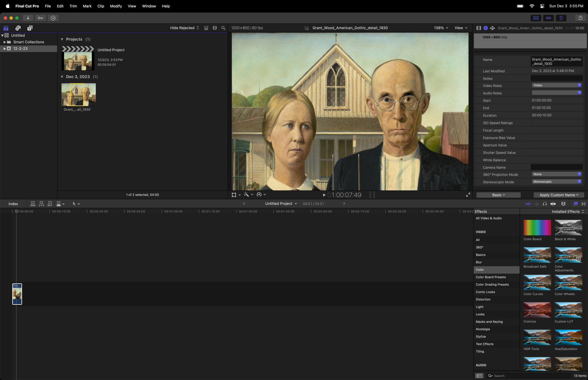Click the Transform tool icon under viewer
The height and width of the screenshot is (380, 588).
point(234,195)
